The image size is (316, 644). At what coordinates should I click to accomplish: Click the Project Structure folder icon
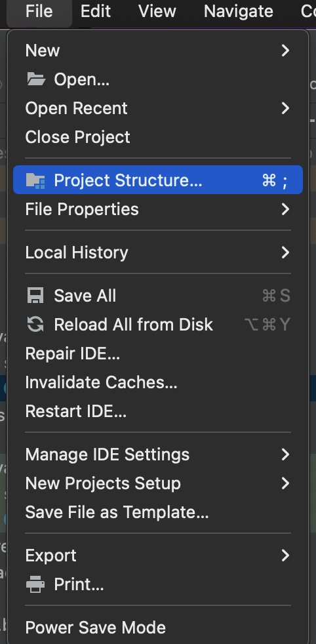[x=35, y=180]
